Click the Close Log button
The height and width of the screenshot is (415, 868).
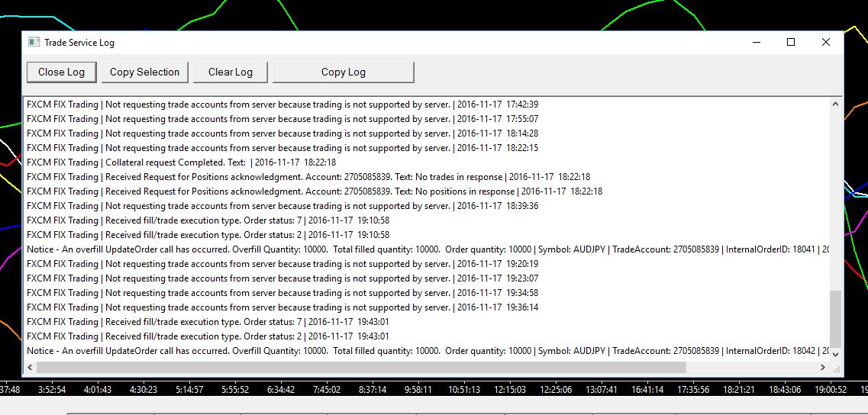(61, 72)
